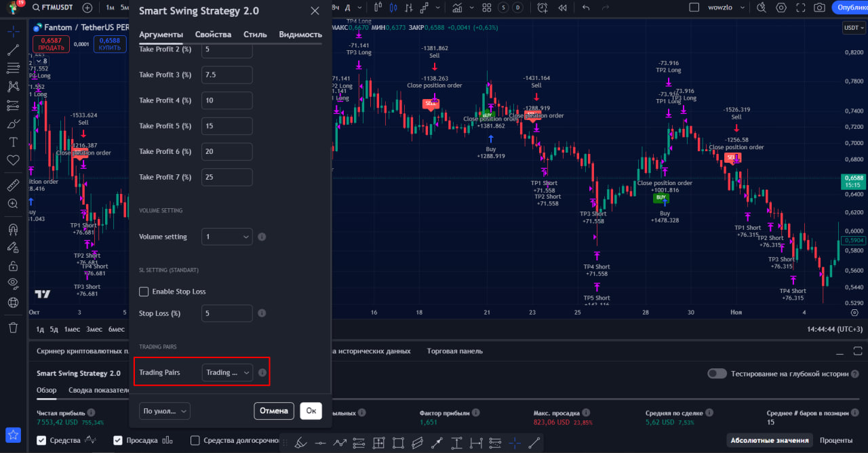Click the globe icon in left toolbar
Screen dimensions: 868x453
tap(13, 302)
